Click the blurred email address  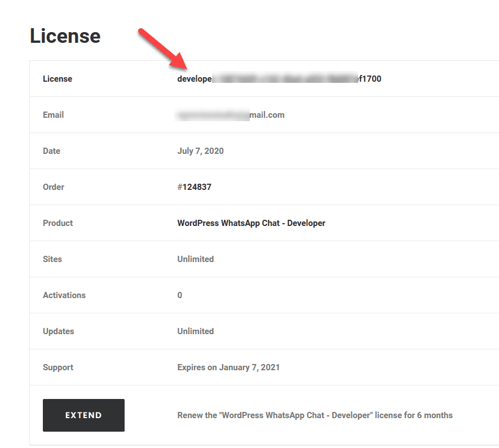click(230, 114)
